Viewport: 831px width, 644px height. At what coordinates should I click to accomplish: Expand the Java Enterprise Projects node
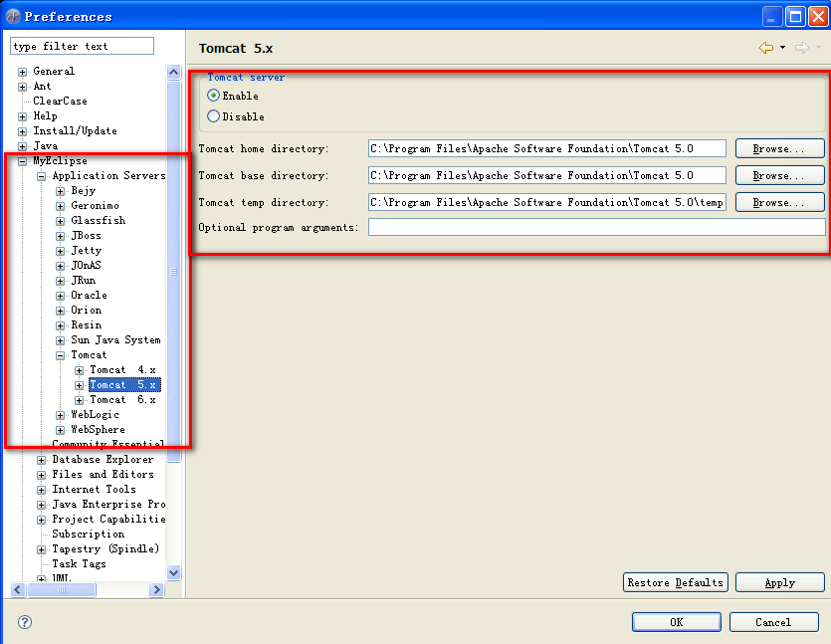pos(42,505)
